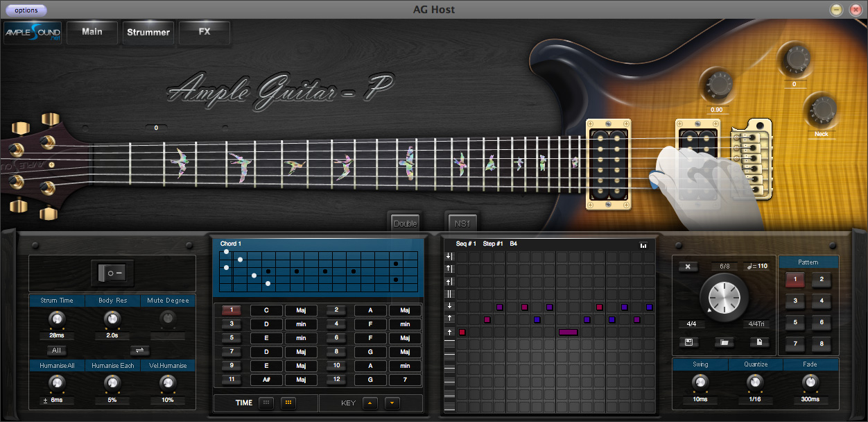Click the AmpleSound logo icon
Viewport: 868px width, 422px height.
tap(33, 33)
